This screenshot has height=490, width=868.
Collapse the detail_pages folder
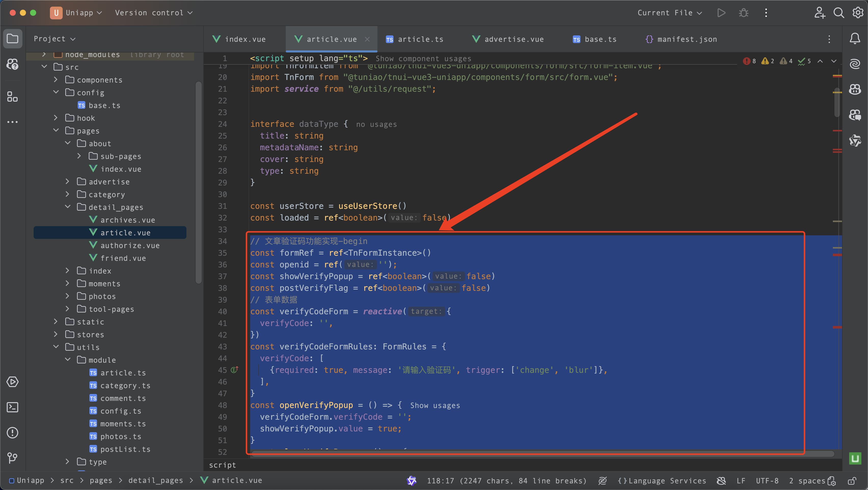click(68, 207)
